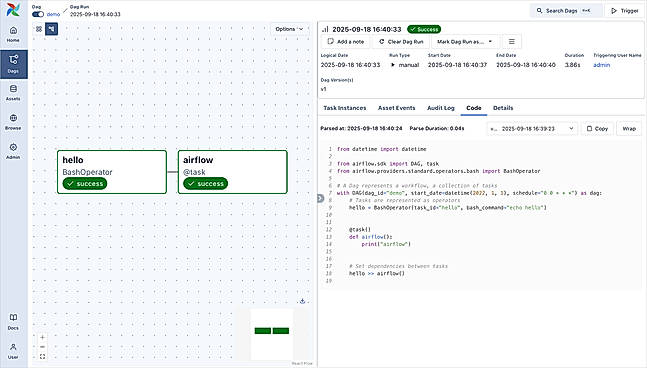Open Docs from the sidebar
Viewport: 647px width, 368px height.
coord(13,322)
